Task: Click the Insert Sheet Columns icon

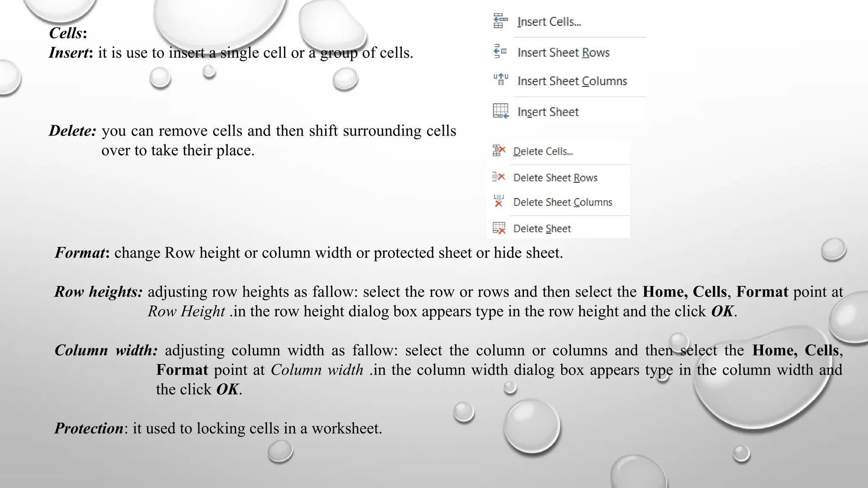Action: coord(501,79)
